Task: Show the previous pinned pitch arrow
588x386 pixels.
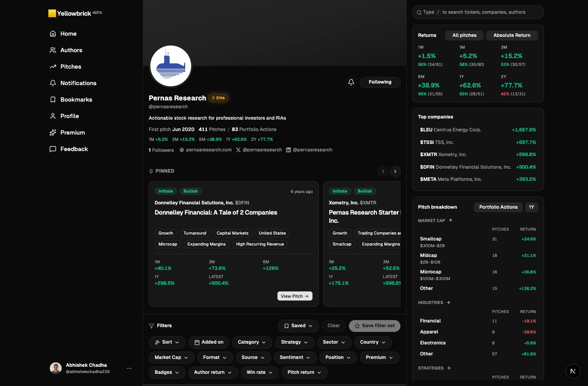Action: (383, 171)
